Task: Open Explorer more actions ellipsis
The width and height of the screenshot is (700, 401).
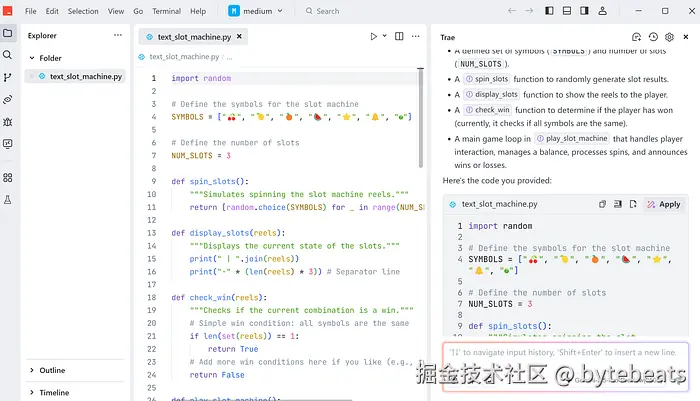Action: [118, 35]
